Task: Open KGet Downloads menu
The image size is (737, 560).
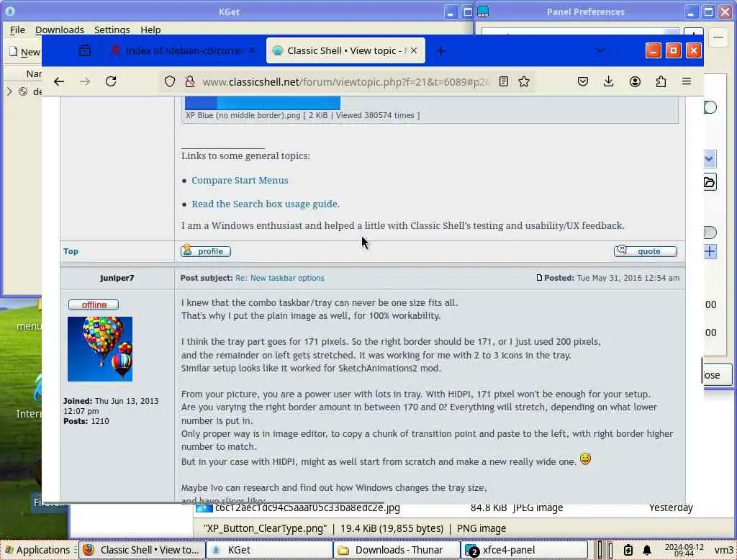Action: (60, 30)
